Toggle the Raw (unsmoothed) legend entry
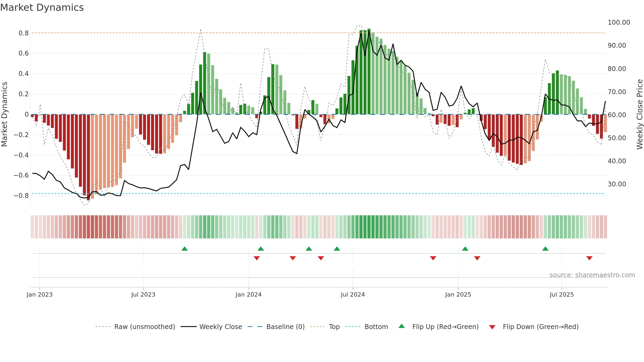This screenshot has height=362, width=644. coord(135,327)
